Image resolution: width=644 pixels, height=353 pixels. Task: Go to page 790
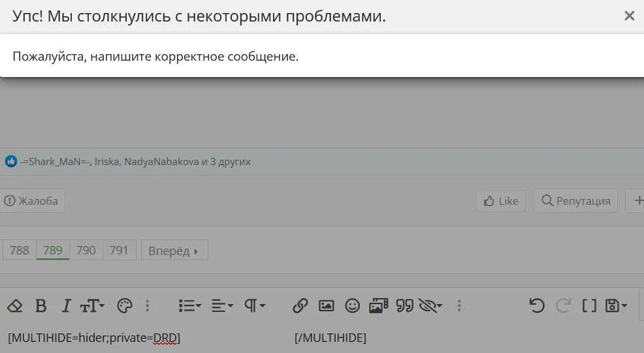[x=86, y=250]
